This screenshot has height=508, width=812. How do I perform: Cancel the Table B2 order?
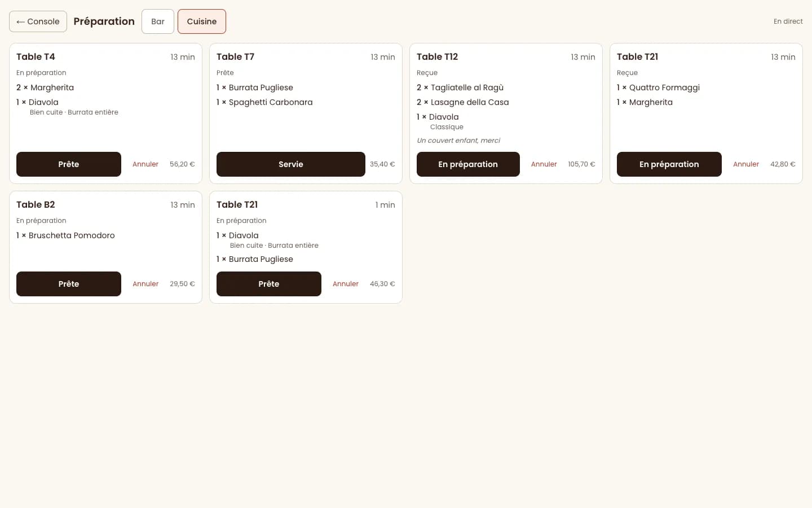145,284
